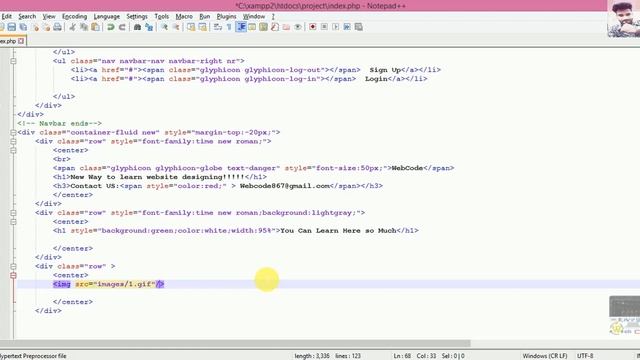Screen dimensions: 640x360
Task: Select the index.php document tab
Action: coord(12,41)
